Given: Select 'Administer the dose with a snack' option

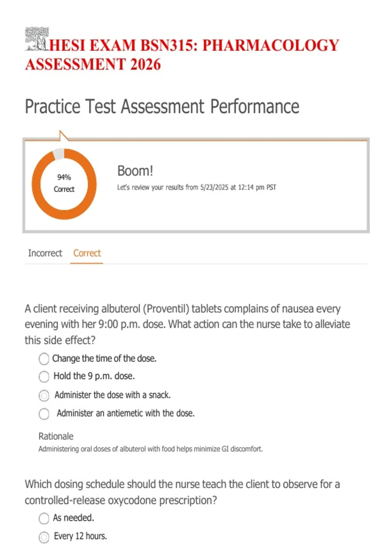Looking at the screenshot, I should [x=44, y=396].
